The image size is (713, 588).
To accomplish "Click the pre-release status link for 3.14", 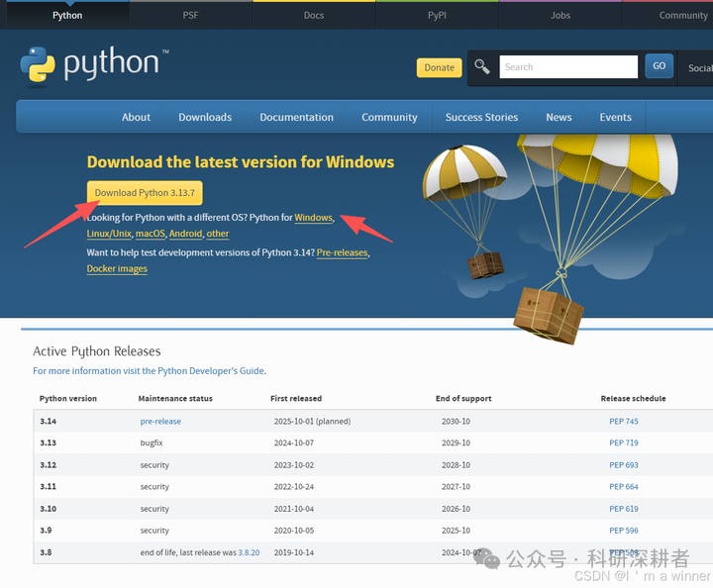I will click(160, 422).
